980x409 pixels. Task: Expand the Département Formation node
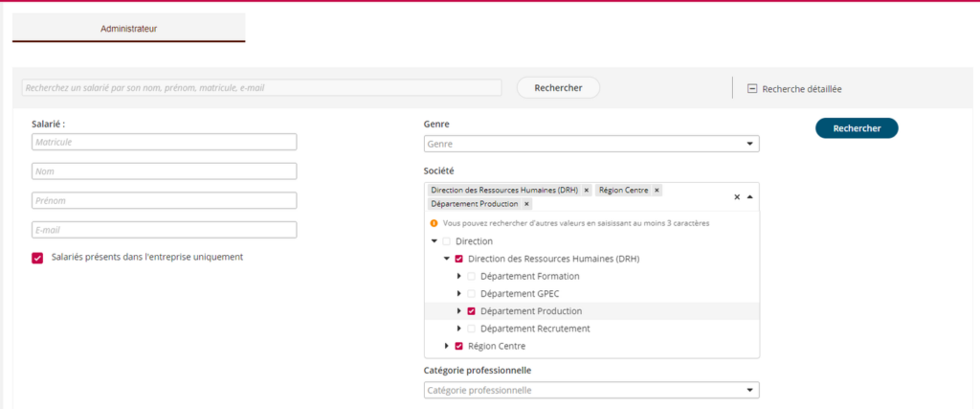[x=458, y=277]
